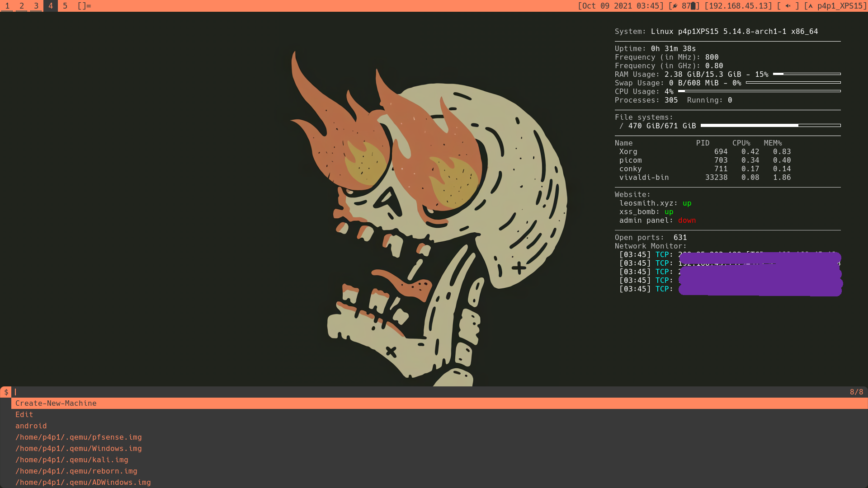Switch to workspace tag 5
The width and height of the screenshot is (868, 488).
[65, 6]
